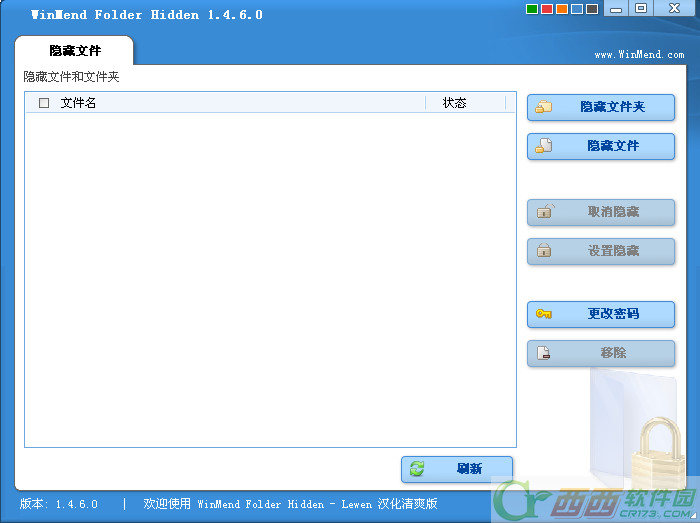Minimize the WinMend Folder Hidden window
The height and width of the screenshot is (523, 700).
616,8
